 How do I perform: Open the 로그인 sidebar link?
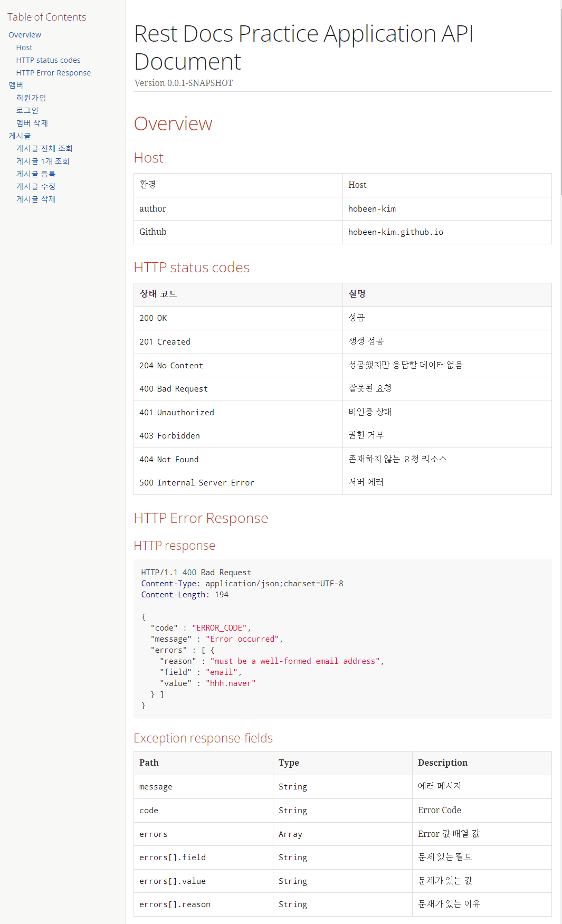27,110
